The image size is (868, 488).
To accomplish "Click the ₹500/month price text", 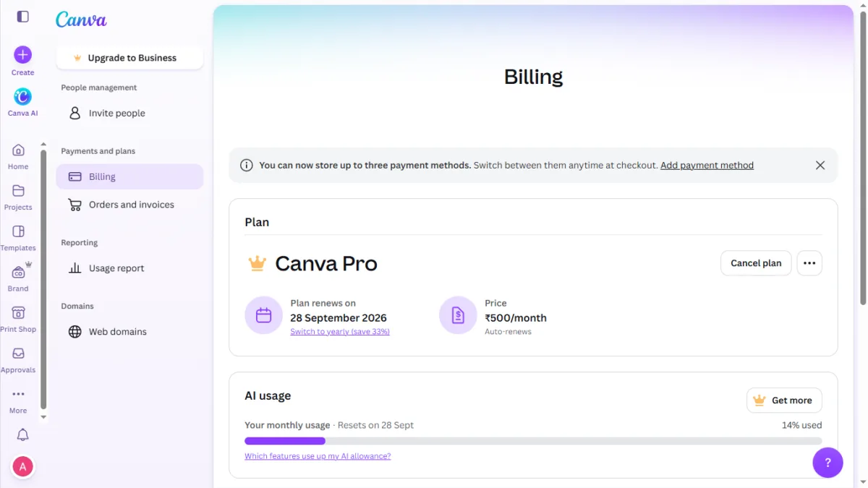I will [516, 318].
